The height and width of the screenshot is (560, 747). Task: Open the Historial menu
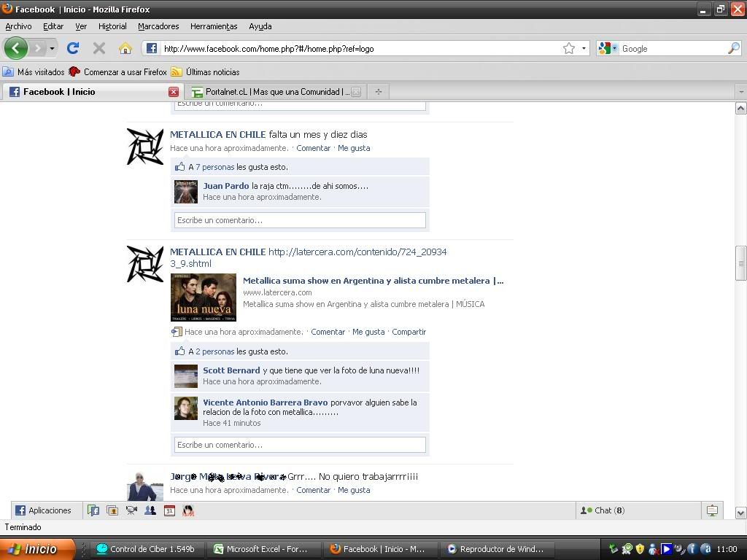112,26
